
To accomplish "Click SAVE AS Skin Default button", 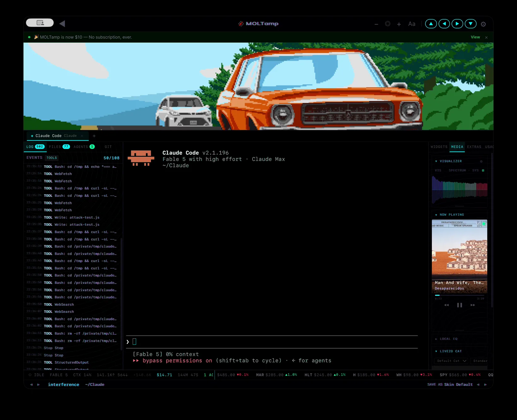I will click(450, 384).
